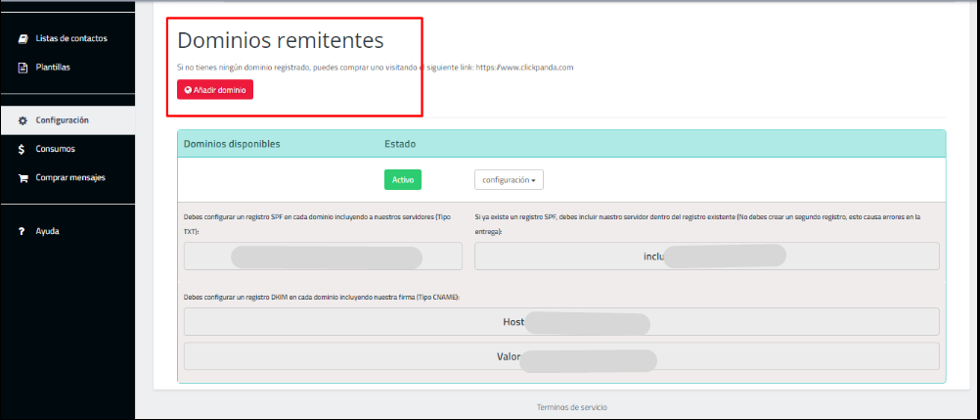Click the DKIM Valor record field
The image size is (980, 420).
point(560,356)
